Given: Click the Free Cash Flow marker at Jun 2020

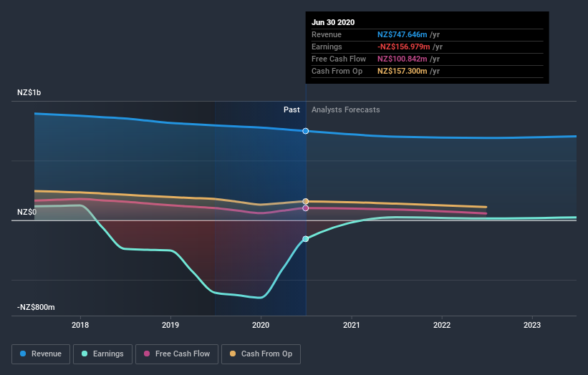Looking at the screenshot, I should pyautogui.click(x=306, y=208).
